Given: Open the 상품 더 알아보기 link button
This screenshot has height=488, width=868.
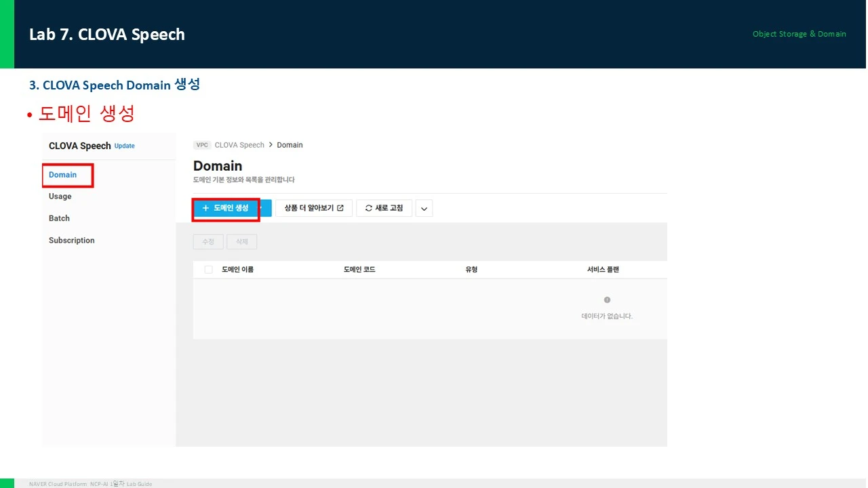Looking at the screenshot, I should click(314, 208).
